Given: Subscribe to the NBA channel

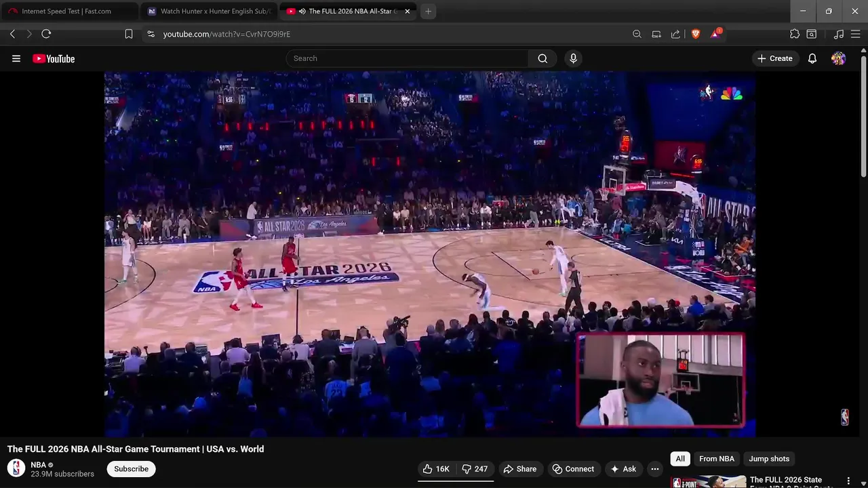Looking at the screenshot, I should click(131, 469).
